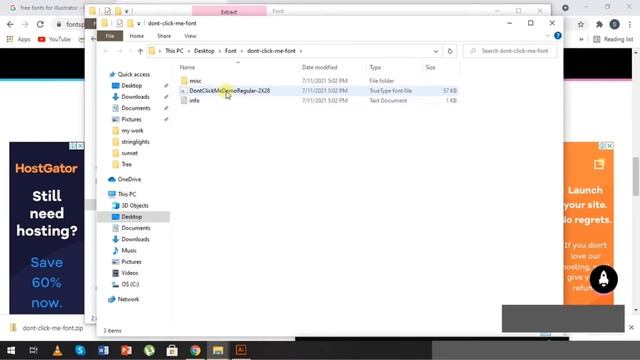Select the info text document
This screenshot has width=640, height=360.
pyautogui.click(x=194, y=100)
